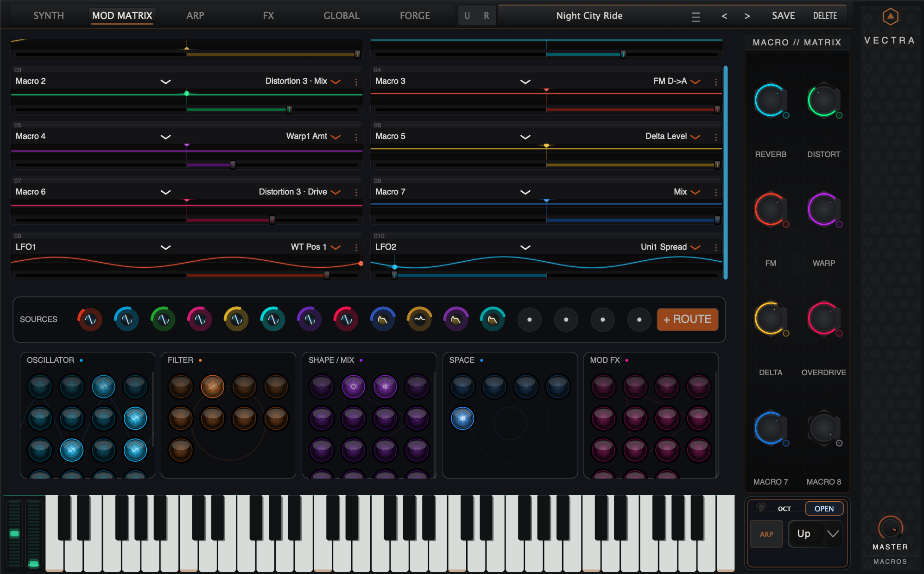The height and width of the screenshot is (574, 924).
Task: Delete the current preset
Action: 825,16
